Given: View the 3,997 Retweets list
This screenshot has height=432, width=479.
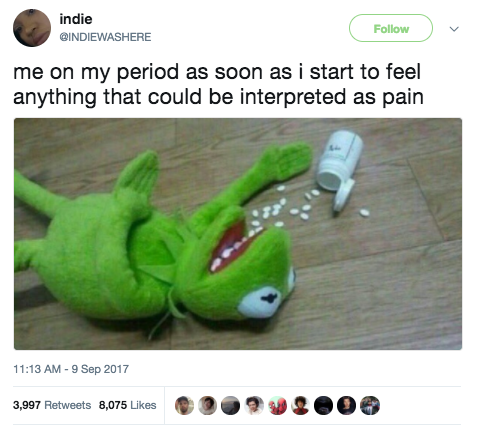Looking at the screenshot, I should 52,405.
